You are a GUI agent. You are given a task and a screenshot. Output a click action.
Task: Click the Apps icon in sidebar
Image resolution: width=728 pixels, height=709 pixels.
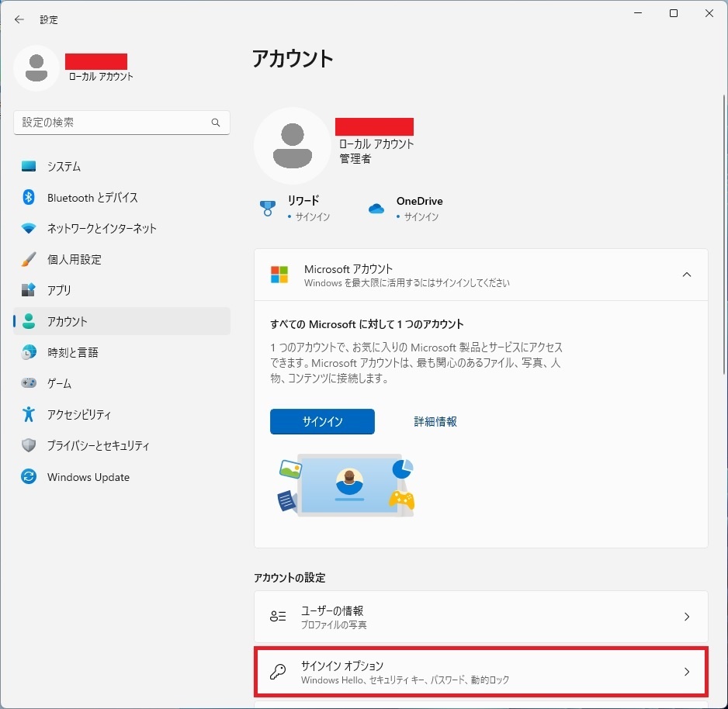pyautogui.click(x=28, y=290)
